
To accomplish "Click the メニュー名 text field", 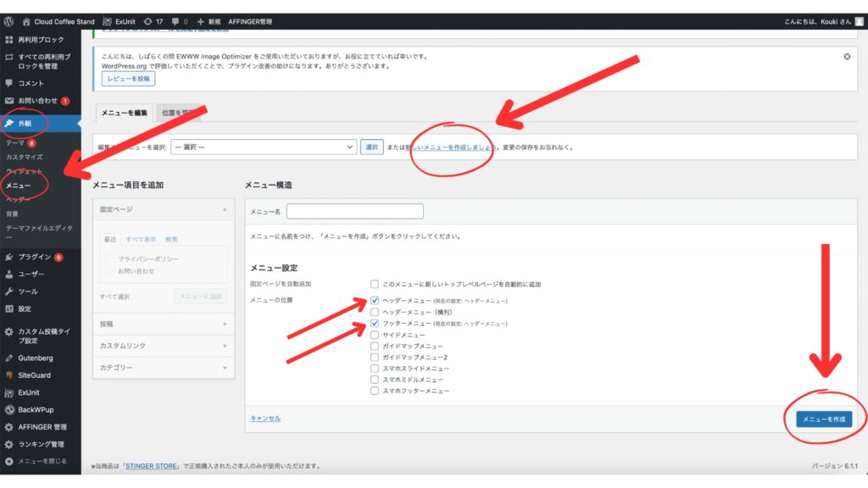I will coord(354,212).
